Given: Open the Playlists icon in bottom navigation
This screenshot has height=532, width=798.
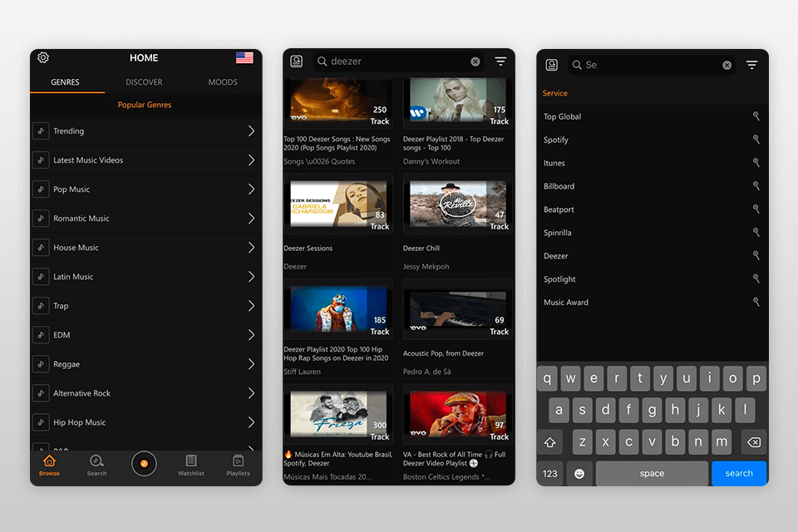Looking at the screenshot, I should pyautogui.click(x=238, y=464).
